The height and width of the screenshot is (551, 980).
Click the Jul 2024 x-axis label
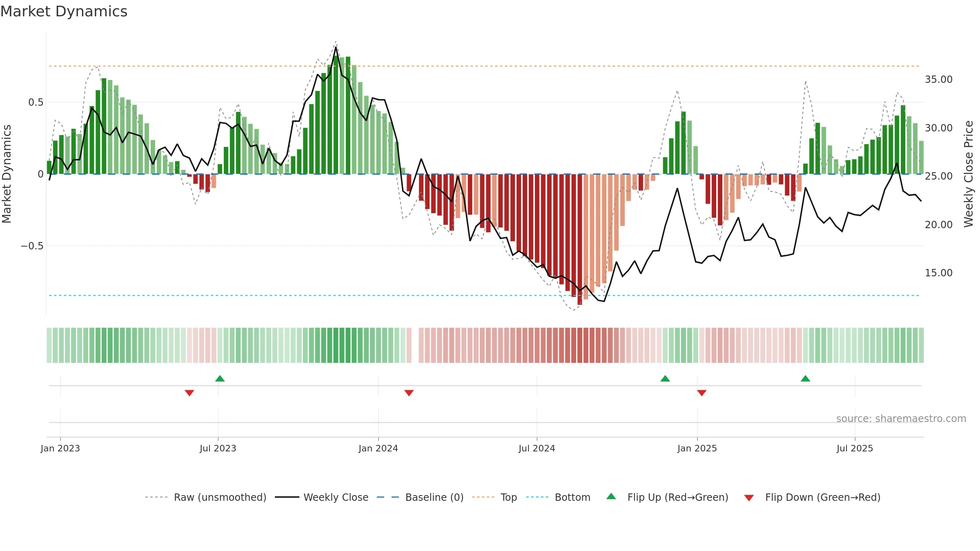[537, 448]
